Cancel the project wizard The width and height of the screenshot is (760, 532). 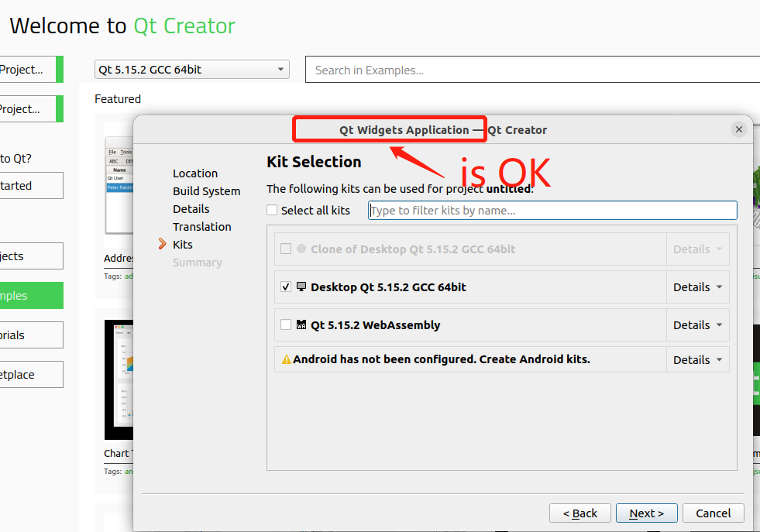click(x=713, y=513)
